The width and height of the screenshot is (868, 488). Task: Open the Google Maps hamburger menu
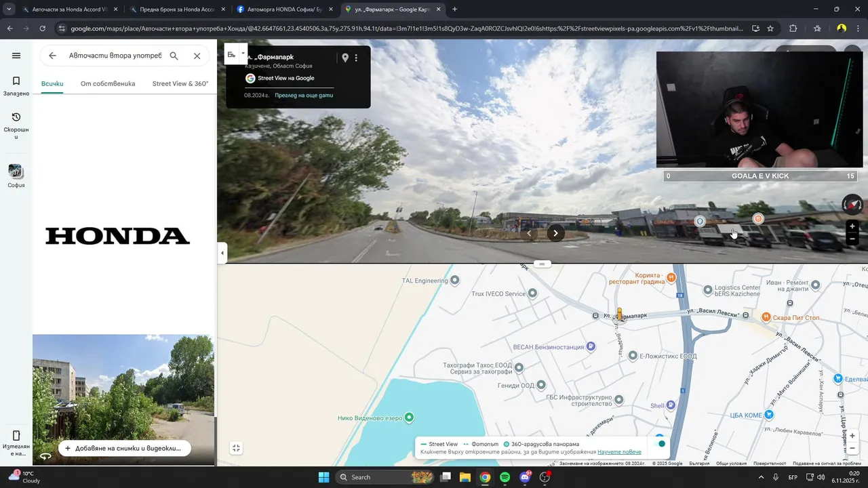click(16, 56)
